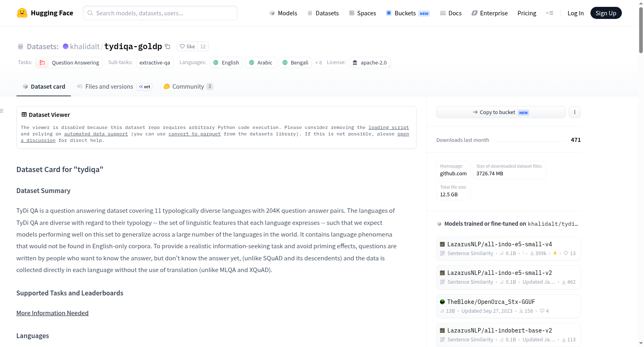Viewport: 644px width, 347px height.
Task: Click the globe icon beside Arabic
Action: [252, 62]
